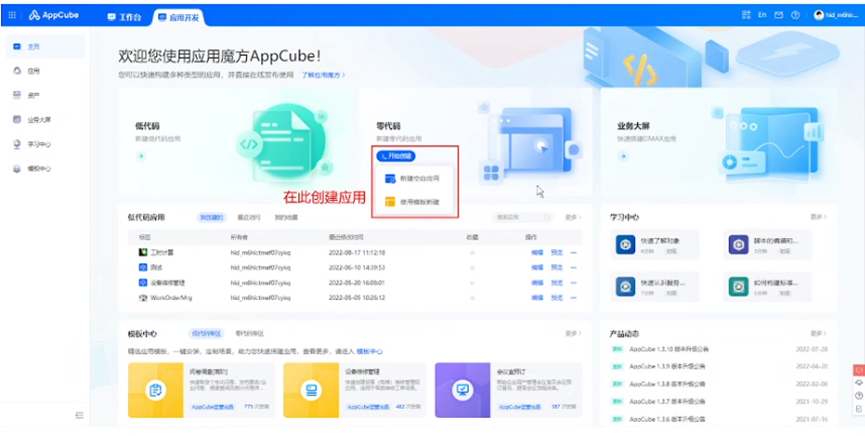This screenshot has width=865, height=436.
Task: Open the QR code icon in header
Action: [x=747, y=15]
